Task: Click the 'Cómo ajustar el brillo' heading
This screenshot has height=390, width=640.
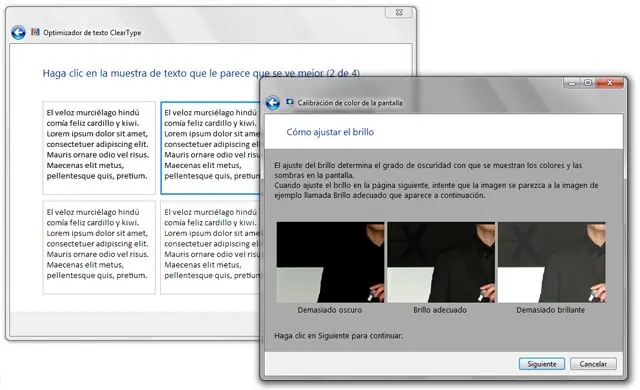Action: coord(330,132)
